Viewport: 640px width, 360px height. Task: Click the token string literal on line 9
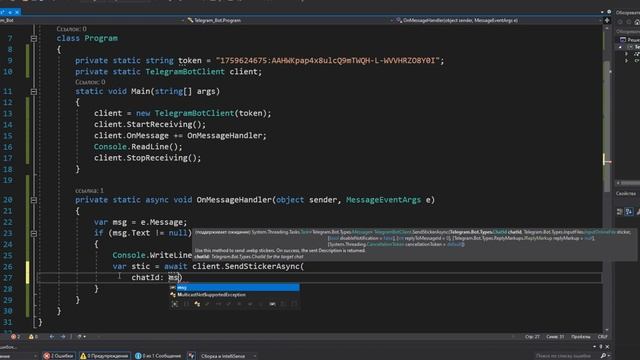click(x=327, y=60)
